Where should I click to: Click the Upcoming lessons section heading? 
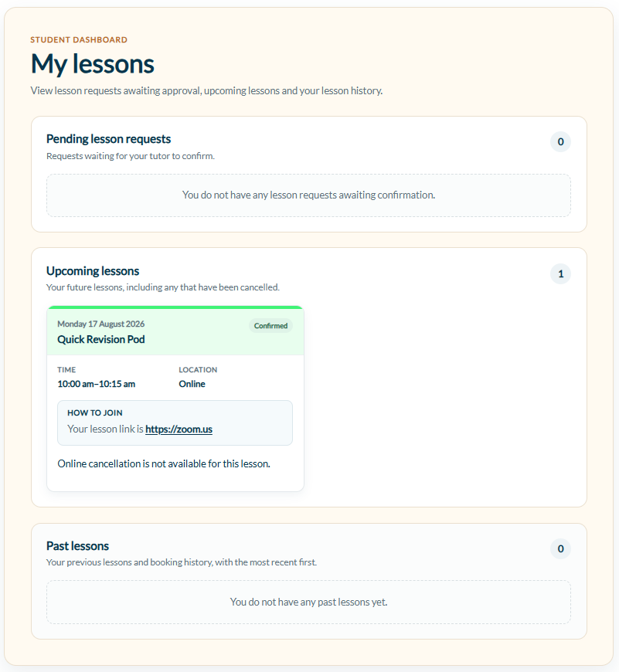point(93,271)
